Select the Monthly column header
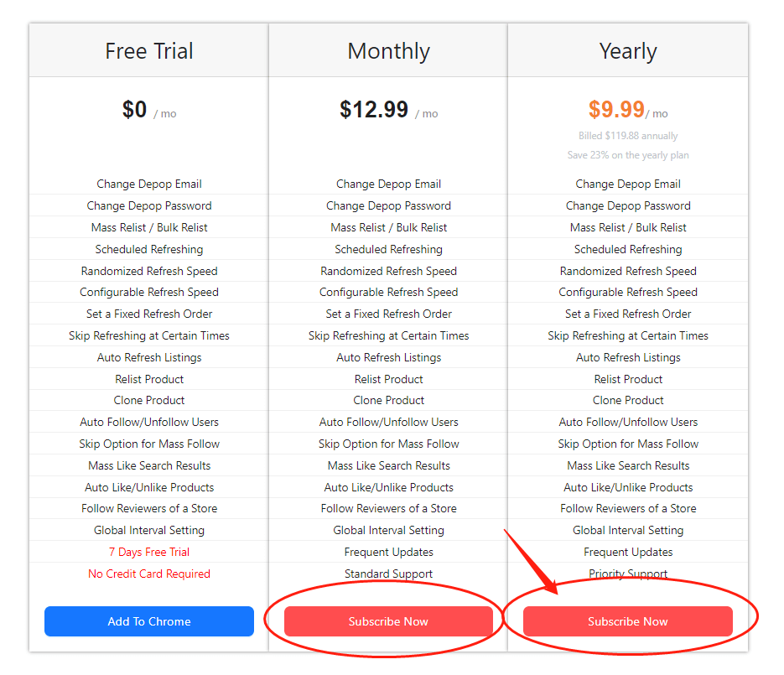This screenshot has height=675, width=784. point(388,51)
